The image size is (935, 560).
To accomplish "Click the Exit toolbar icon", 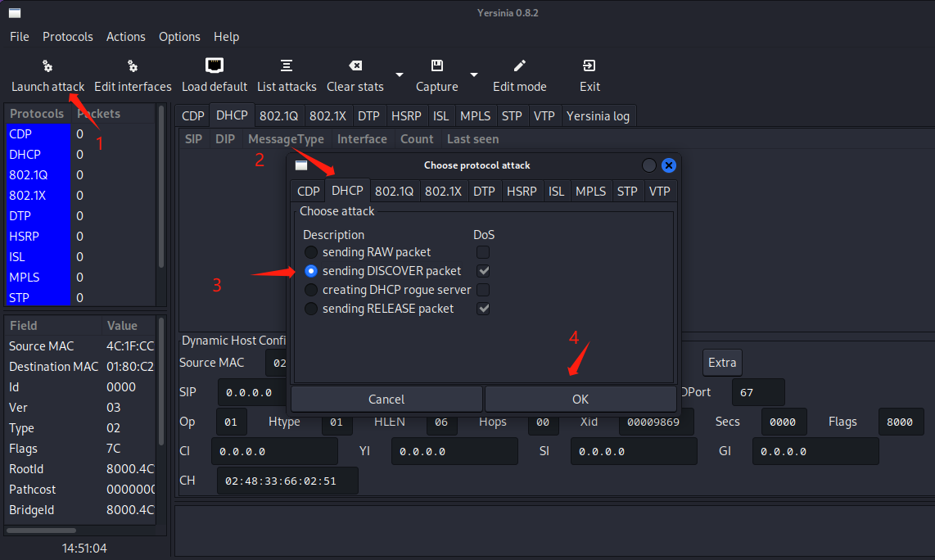I will (589, 65).
